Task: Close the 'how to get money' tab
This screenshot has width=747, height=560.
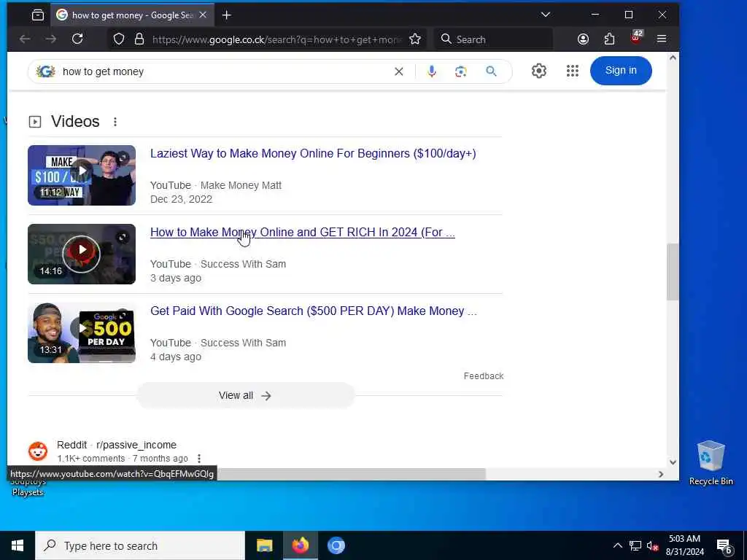Action: click(x=203, y=15)
